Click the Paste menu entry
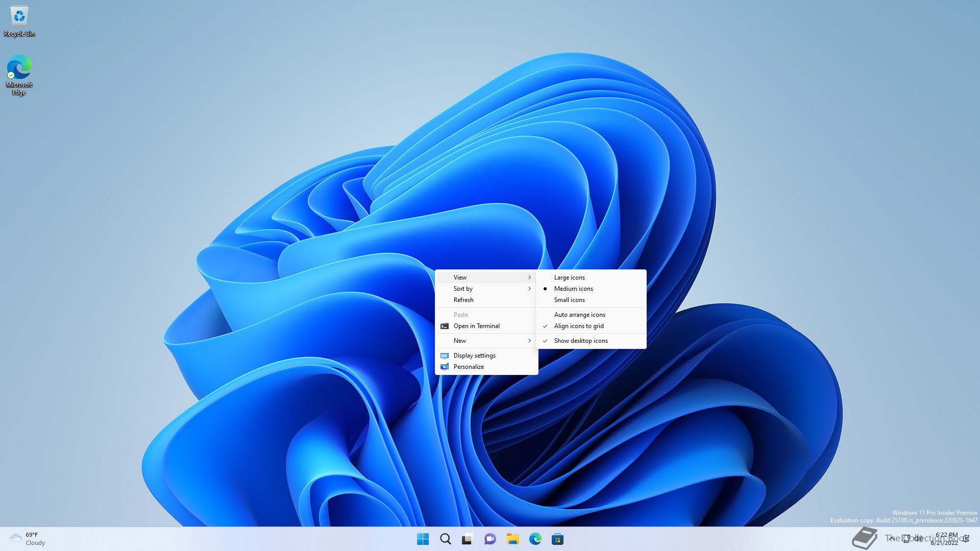The image size is (980, 551). pos(486,315)
